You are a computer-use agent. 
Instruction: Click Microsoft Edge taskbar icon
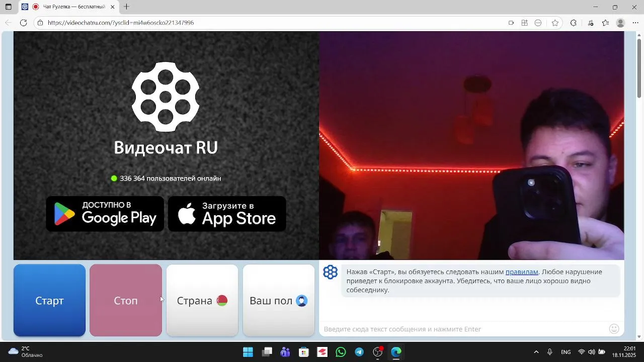[x=396, y=352]
